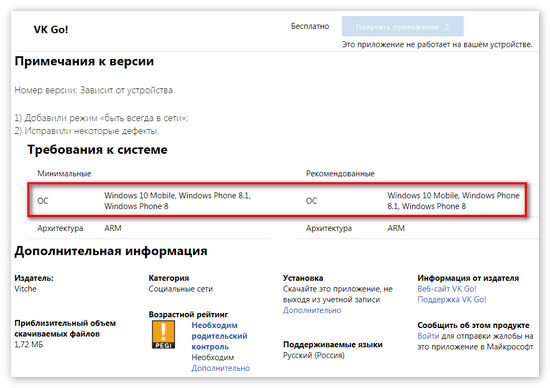Click 'Номер версии: Зависит от устройства' text
Viewport: 550px width, 388px height.
pyautogui.click(x=94, y=90)
